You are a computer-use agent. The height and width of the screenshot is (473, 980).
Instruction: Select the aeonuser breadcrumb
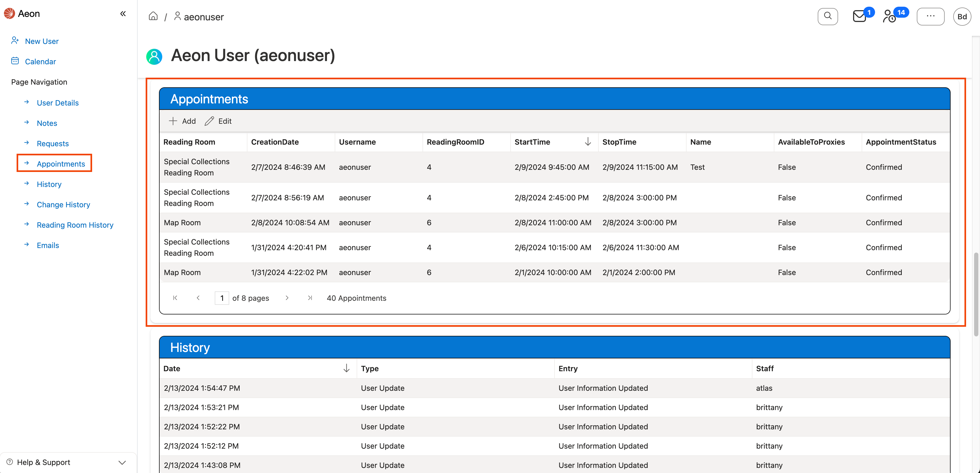[x=204, y=17]
